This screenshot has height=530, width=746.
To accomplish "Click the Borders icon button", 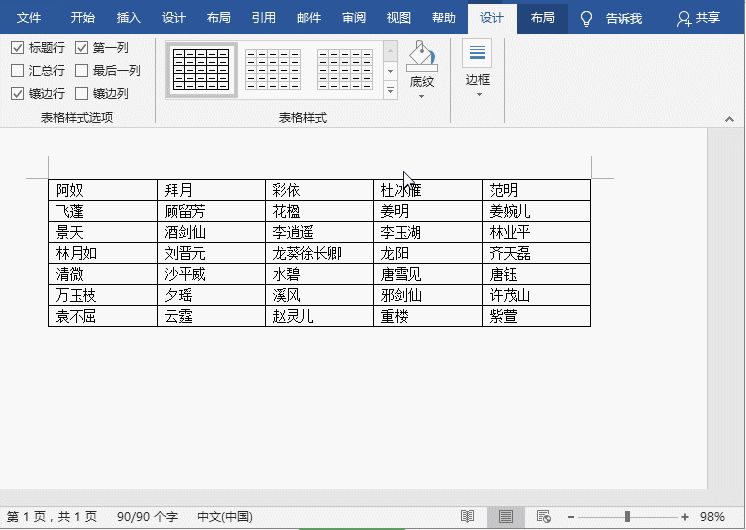I will coord(477,53).
